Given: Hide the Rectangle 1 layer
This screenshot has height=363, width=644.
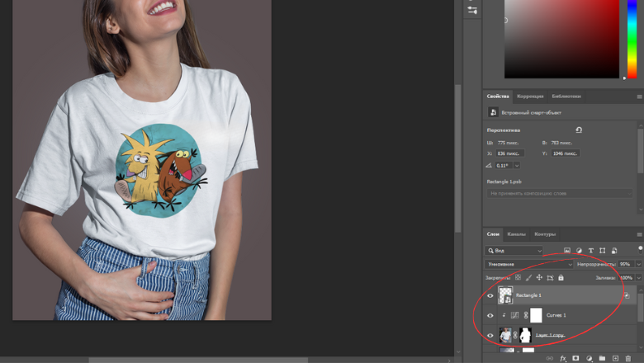Looking at the screenshot, I should (490, 295).
